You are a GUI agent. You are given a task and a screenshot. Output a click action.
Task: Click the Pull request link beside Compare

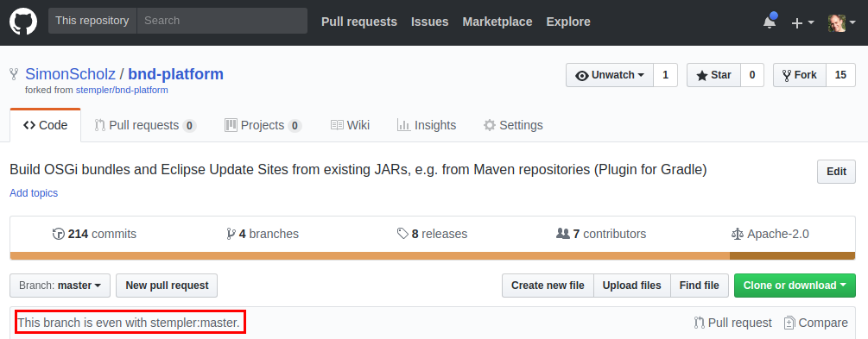[732, 323]
